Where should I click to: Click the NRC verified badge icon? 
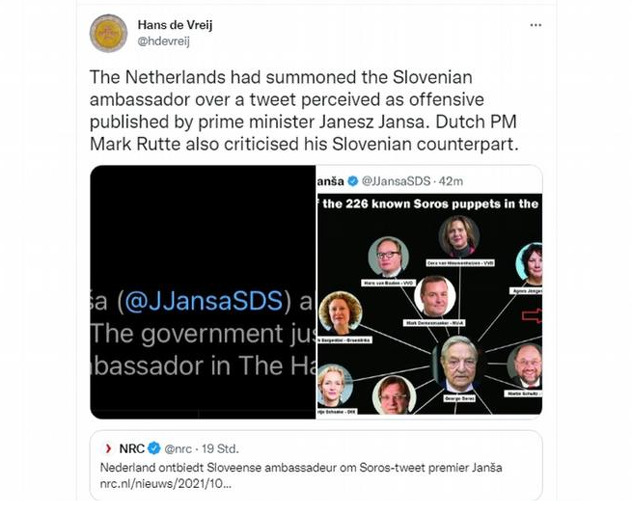[x=154, y=448]
